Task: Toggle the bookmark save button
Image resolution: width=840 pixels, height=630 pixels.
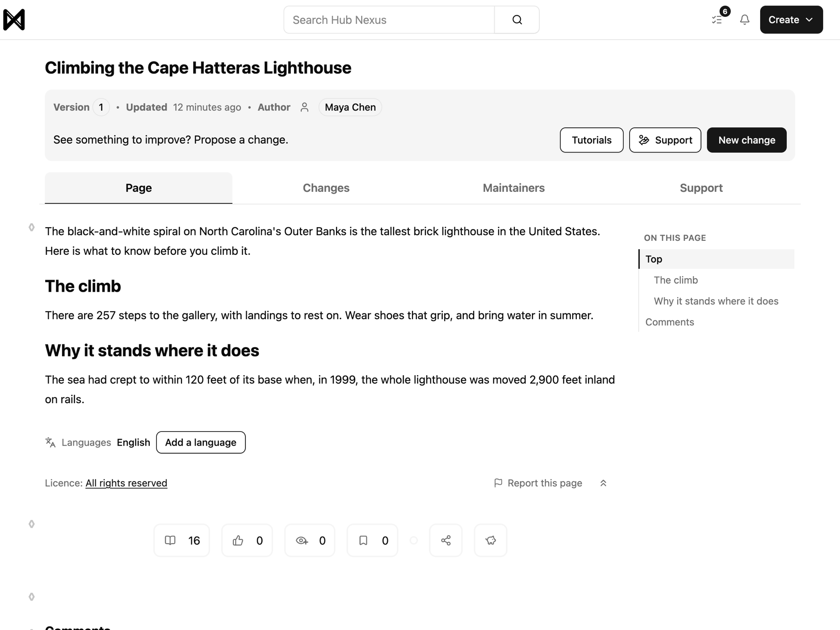Action: (372, 540)
